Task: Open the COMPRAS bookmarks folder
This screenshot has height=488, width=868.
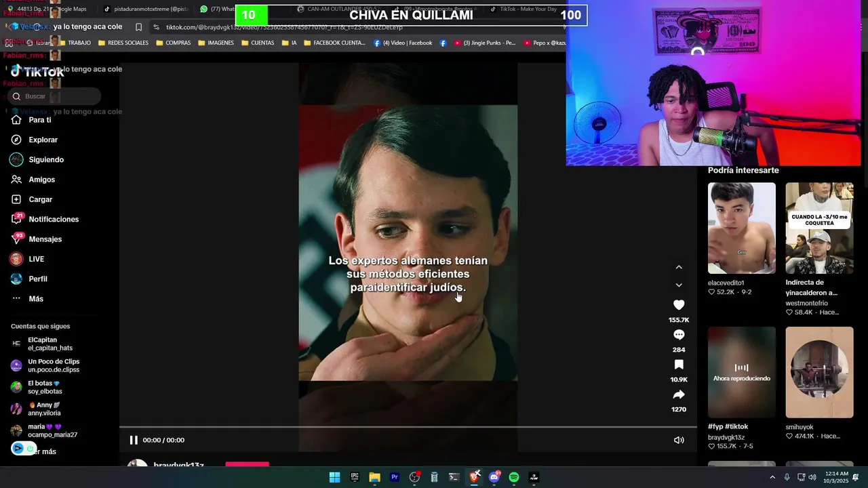Action: pyautogui.click(x=174, y=43)
